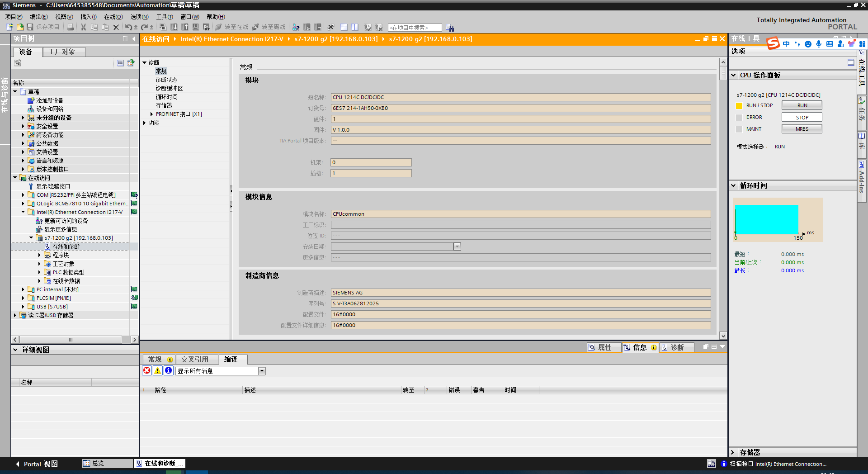Click the search in project binoculars icon

point(450,28)
